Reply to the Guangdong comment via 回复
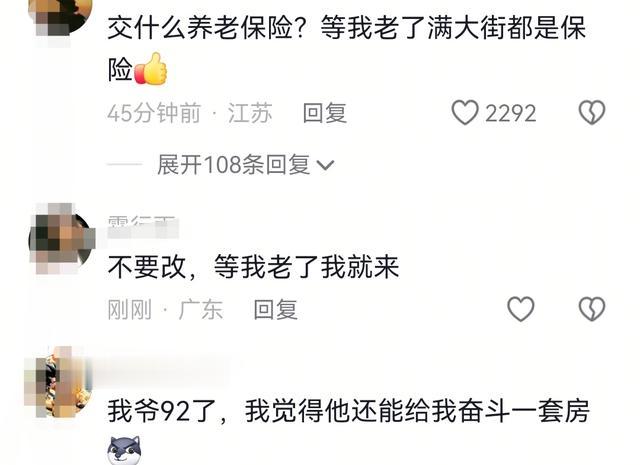The image size is (640, 465). (x=276, y=309)
